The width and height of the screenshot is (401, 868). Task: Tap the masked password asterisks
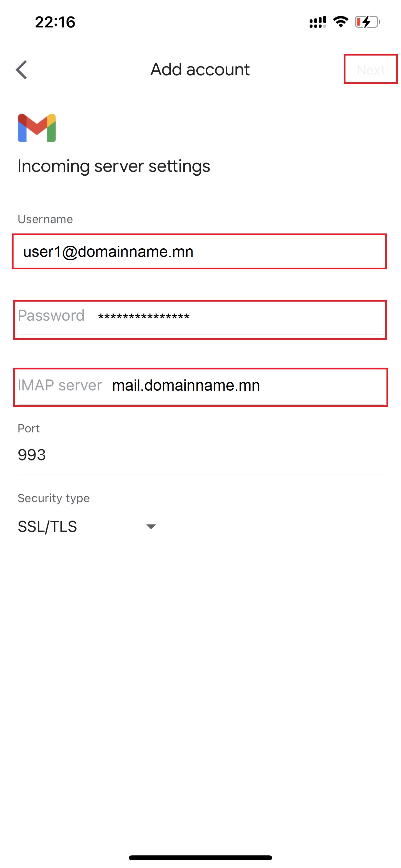point(144,316)
